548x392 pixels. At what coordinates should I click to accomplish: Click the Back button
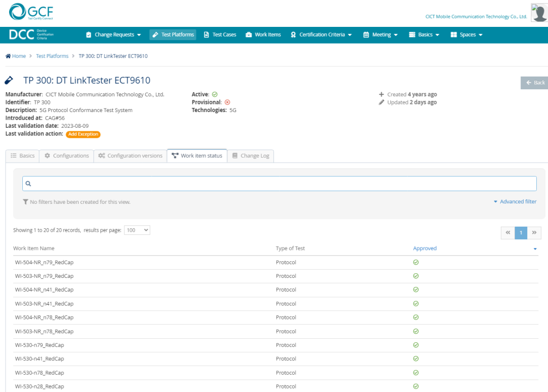point(535,83)
